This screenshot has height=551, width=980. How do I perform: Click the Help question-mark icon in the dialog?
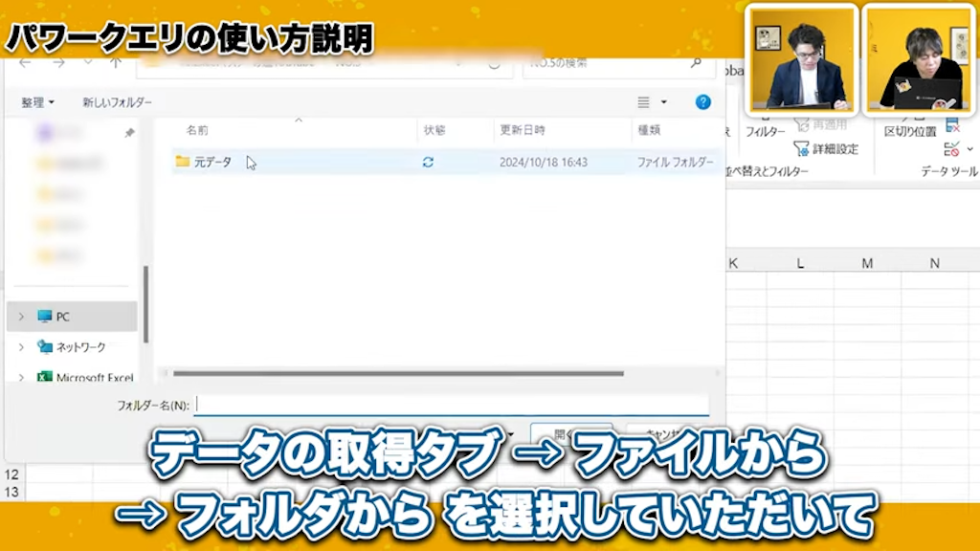(703, 102)
